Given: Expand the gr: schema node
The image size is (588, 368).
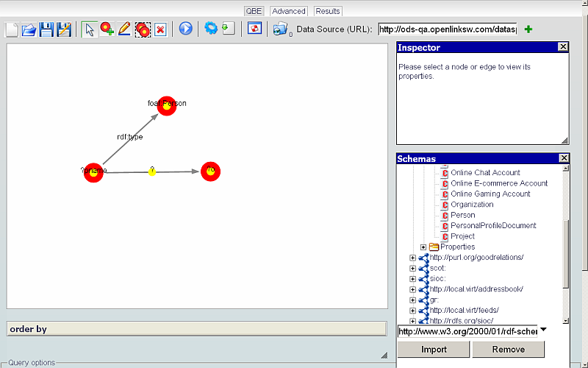Looking at the screenshot, I should pyautogui.click(x=412, y=300).
